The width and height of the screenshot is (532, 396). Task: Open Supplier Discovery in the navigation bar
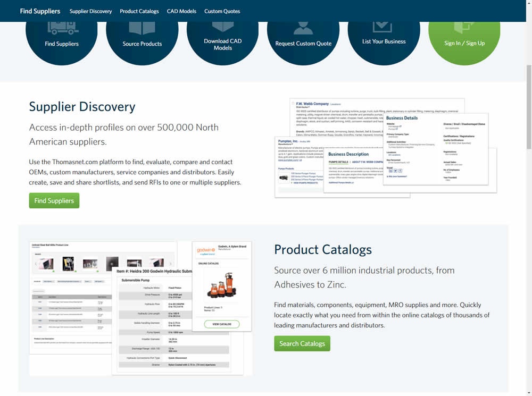click(90, 11)
